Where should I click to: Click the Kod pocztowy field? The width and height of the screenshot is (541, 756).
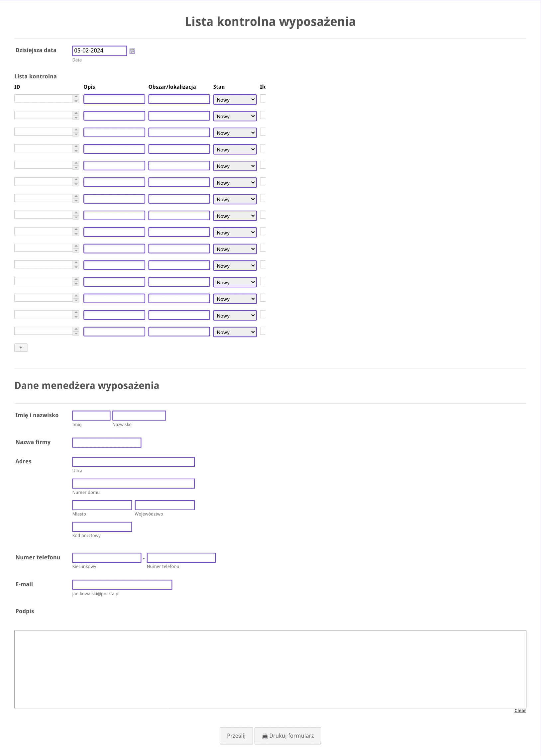pyautogui.click(x=102, y=526)
